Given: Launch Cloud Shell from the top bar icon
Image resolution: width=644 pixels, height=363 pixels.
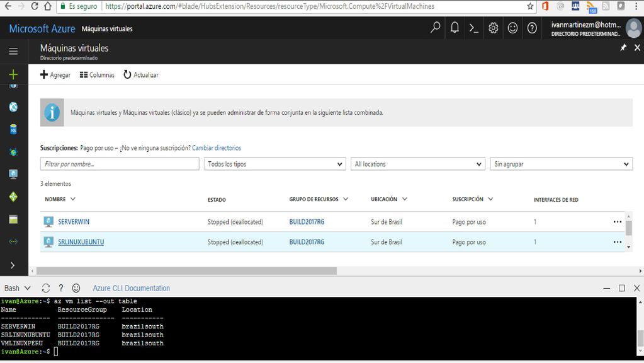Looking at the screenshot, I should [x=474, y=28].
